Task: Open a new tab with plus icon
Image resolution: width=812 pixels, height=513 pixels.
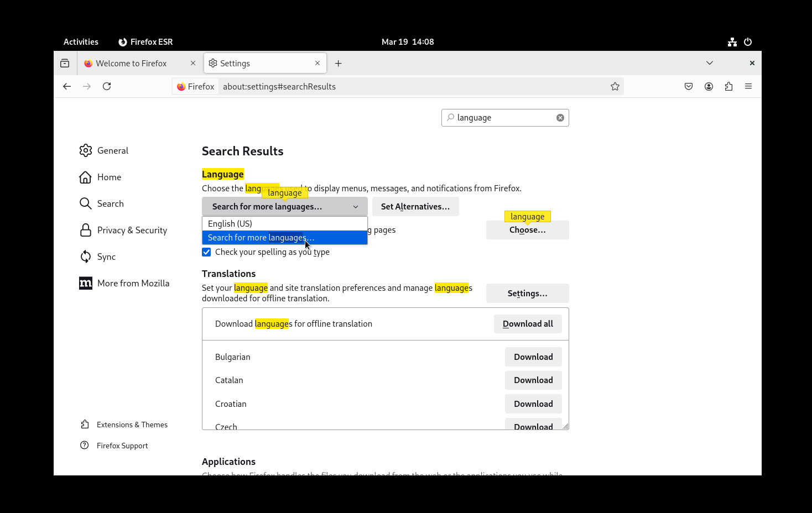Action: 339,64
